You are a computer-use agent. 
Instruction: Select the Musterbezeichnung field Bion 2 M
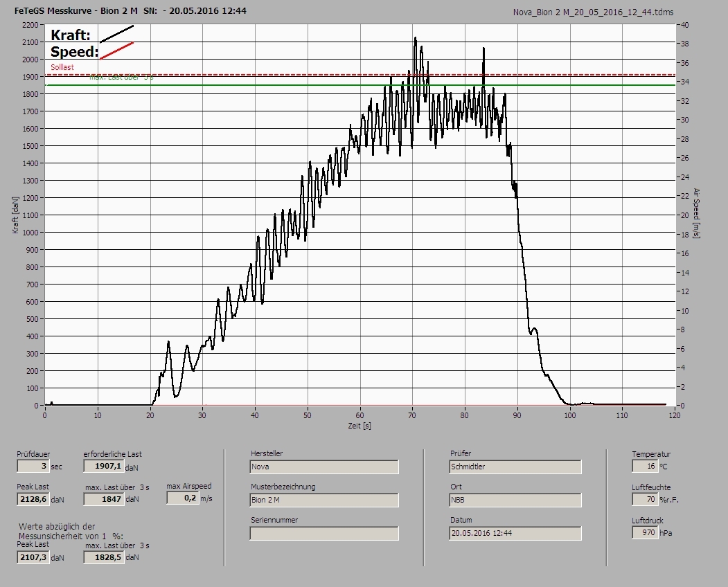click(324, 500)
